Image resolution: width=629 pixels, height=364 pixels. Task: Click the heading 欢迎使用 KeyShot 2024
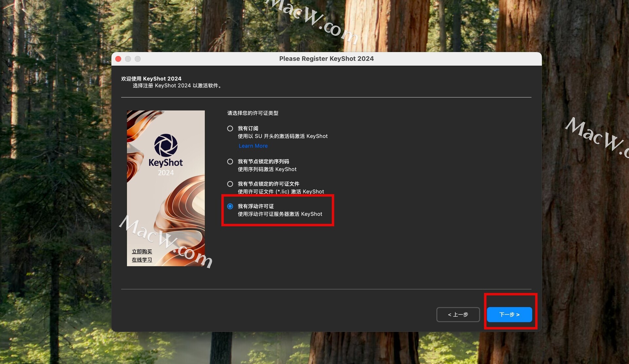151,79
